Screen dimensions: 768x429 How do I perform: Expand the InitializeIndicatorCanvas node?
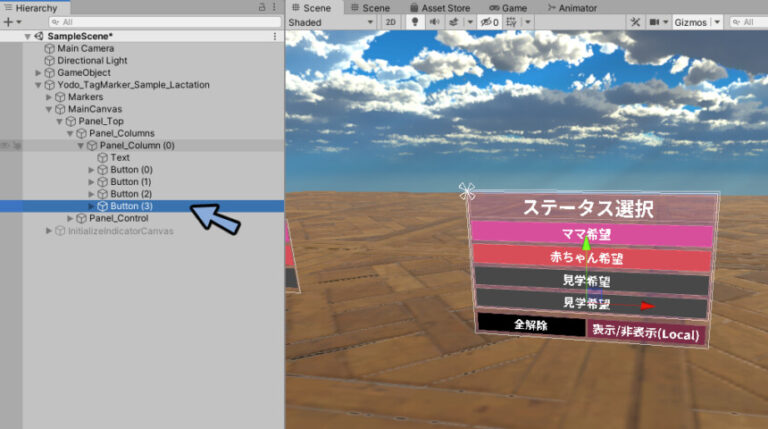click(49, 231)
